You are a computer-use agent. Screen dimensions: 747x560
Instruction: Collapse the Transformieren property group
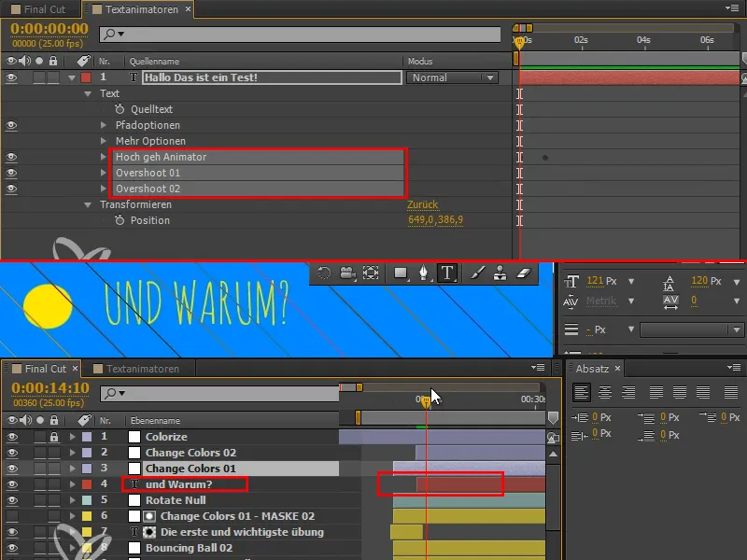88,204
